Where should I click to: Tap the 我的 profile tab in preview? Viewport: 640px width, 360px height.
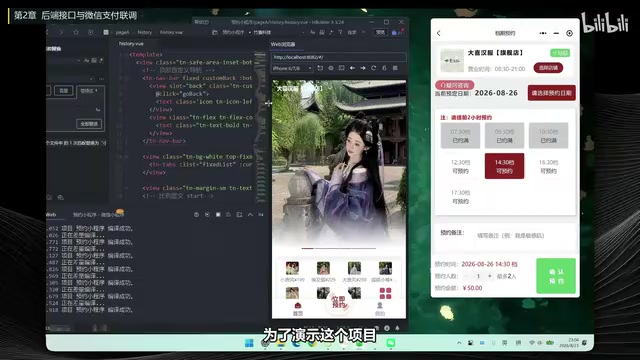point(380,309)
